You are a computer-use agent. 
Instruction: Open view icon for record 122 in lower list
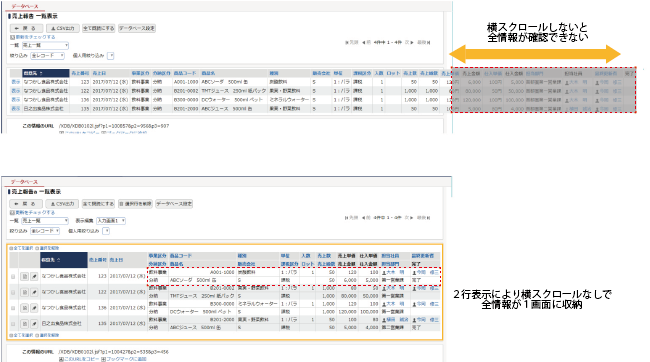24,292
